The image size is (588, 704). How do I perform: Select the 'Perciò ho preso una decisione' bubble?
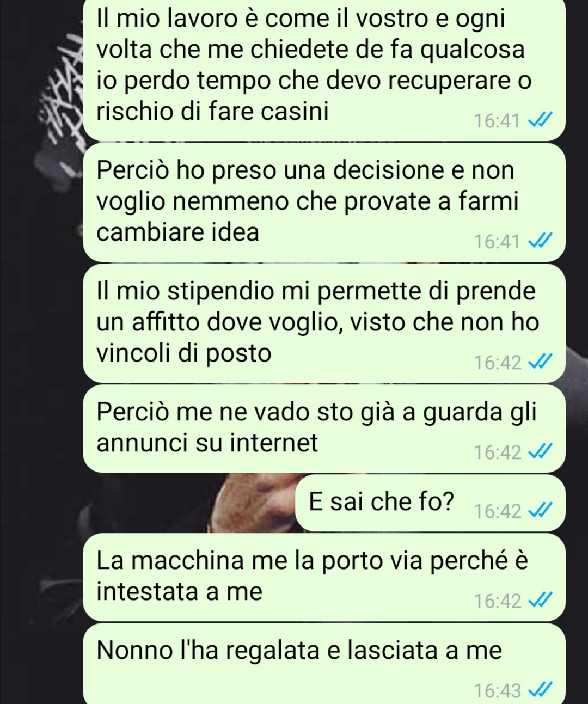pos(324,203)
